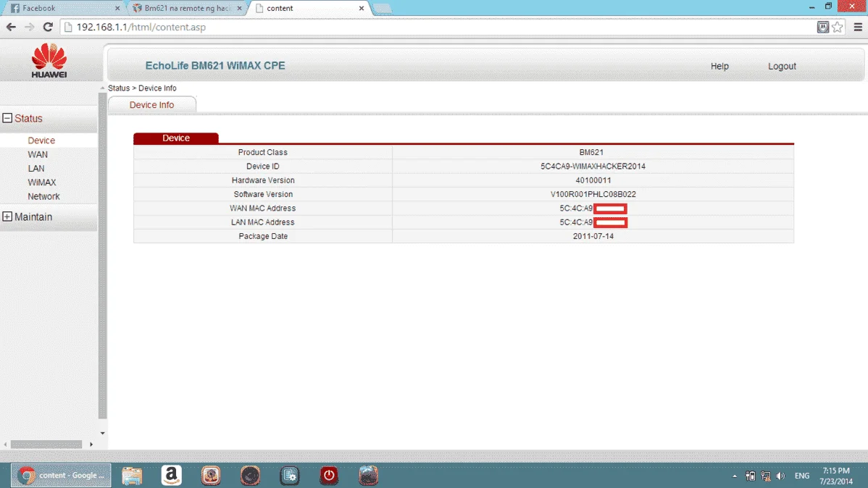Image resolution: width=868 pixels, height=488 pixels.
Task: Collapse the Status section in the sidebar
Action: tap(7, 118)
